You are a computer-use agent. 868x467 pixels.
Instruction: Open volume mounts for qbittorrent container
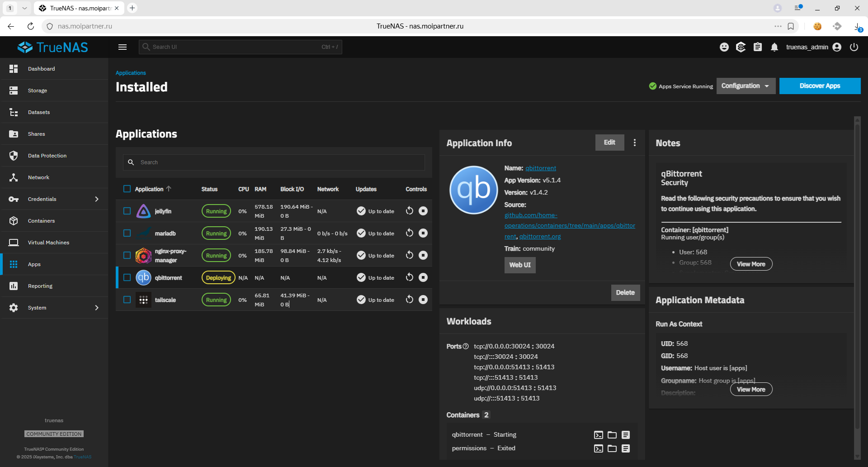coord(612,435)
